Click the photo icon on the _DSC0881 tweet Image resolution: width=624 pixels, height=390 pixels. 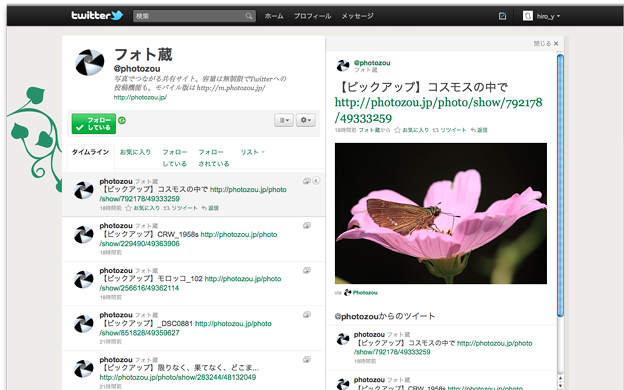[x=306, y=315]
